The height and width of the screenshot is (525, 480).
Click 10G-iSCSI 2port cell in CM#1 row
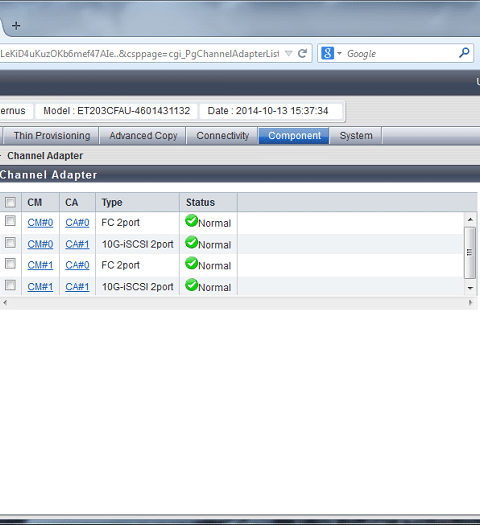click(138, 287)
